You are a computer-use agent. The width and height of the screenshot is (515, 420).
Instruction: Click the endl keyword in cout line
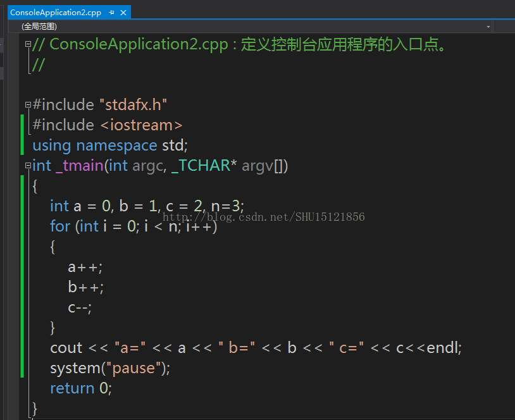coord(442,348)
